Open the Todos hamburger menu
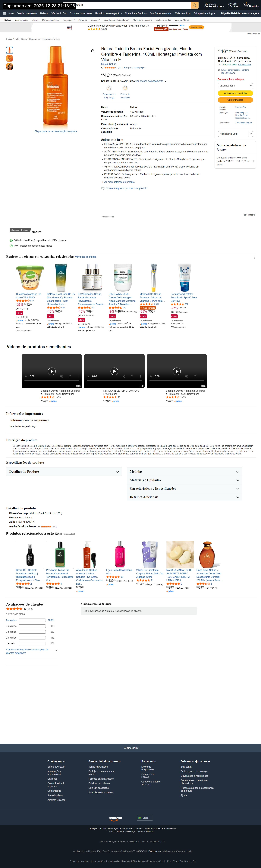 pyautogui.click(x=9, y=13)
